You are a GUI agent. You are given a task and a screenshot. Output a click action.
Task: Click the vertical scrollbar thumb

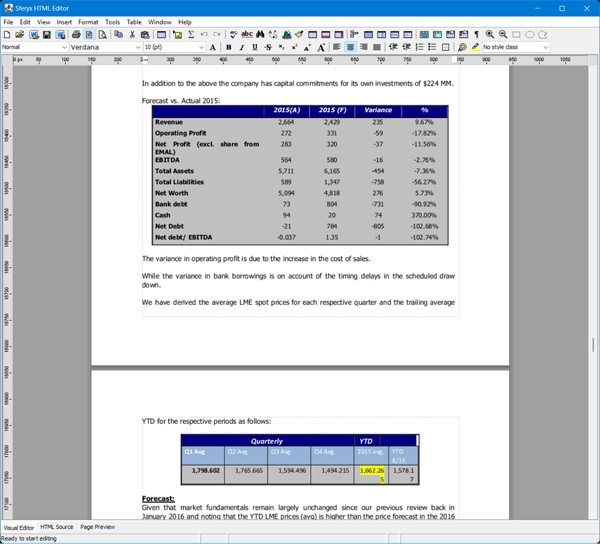(594, 345)
